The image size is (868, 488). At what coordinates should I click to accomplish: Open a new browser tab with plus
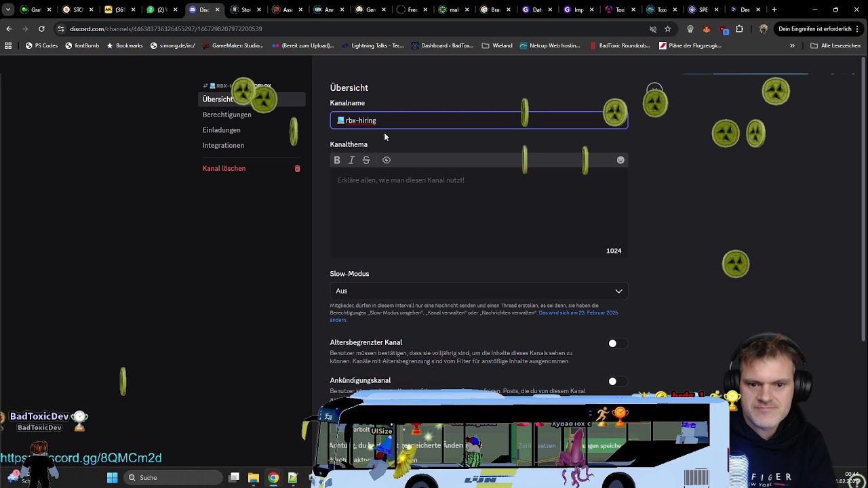point(774,9)
